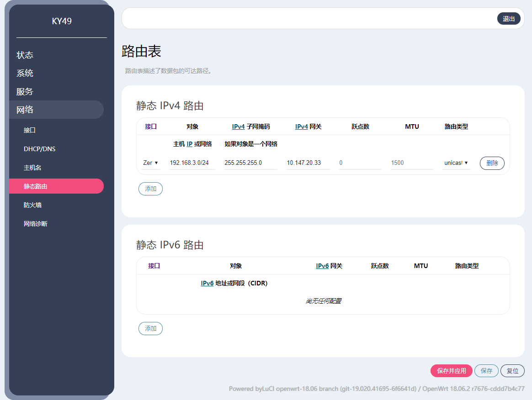Open 网络诊断 from the sidebar
The height and width of the screenshot is (400, 532).
[36, 224]
